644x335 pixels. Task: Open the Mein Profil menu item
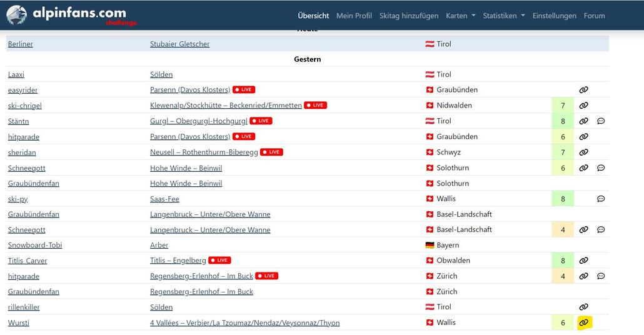pyautogui.click(x=354, y=16)
